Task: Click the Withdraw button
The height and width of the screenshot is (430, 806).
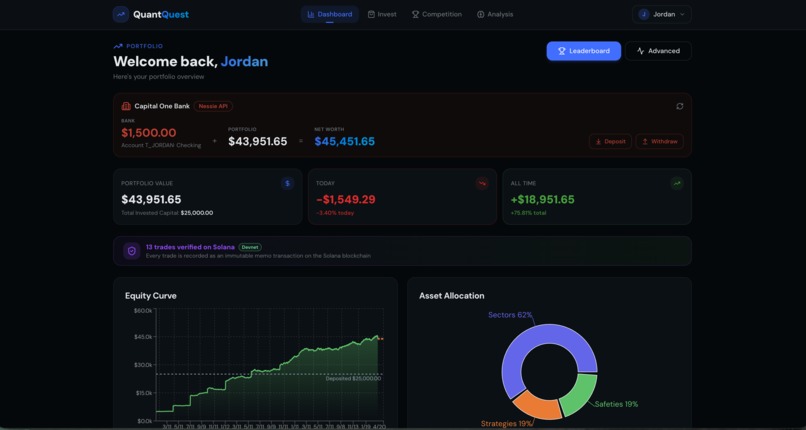Action: 660,141
